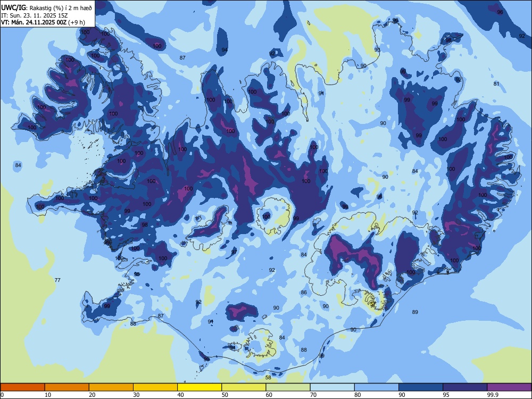Screen dimensions: 532x399
Task: Click the '86' humidity value on the map
Action: (304, 292)
